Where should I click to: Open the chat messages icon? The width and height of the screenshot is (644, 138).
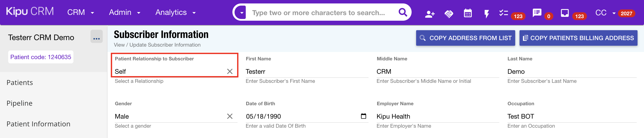coord(537,13)
